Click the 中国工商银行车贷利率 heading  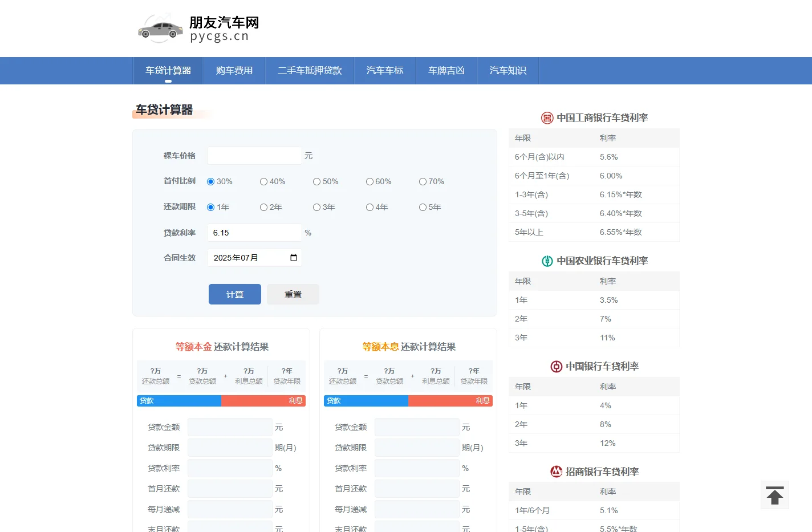(x=602, y=118)
